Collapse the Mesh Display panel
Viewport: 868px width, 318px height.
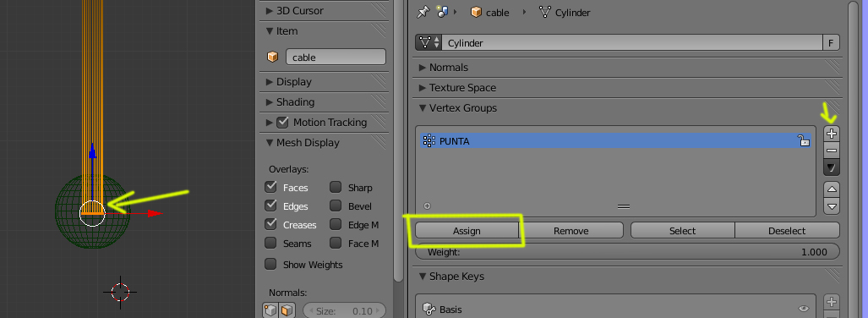(303, 143)
